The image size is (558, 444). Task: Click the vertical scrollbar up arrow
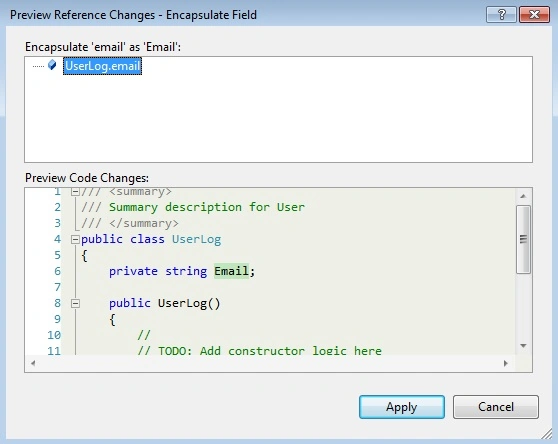point(523,196)
